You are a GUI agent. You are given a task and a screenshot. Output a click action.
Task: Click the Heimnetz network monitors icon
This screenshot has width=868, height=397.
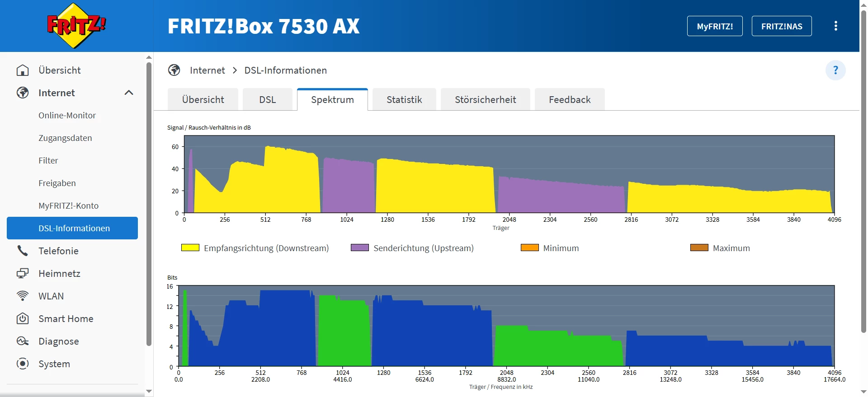(23, 273)
